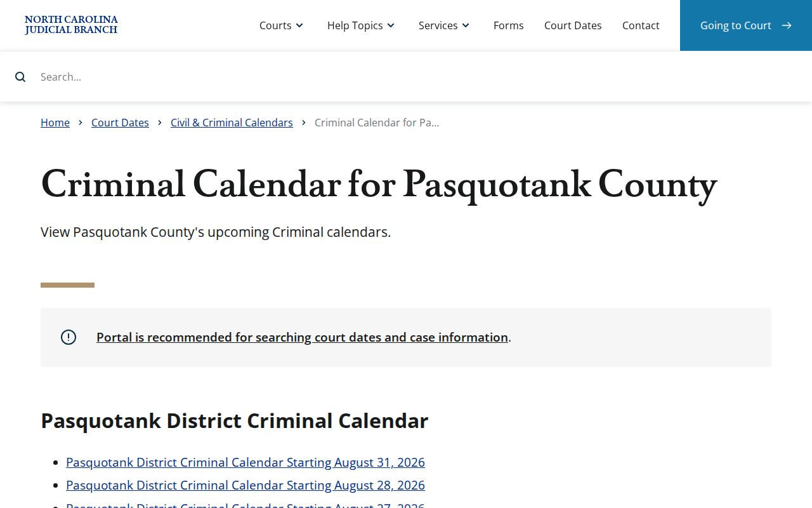Click the truncated 'Criminal Calendar for Pa…' breadcrumb text
The image size is (812, 508).
coord(377,123)
